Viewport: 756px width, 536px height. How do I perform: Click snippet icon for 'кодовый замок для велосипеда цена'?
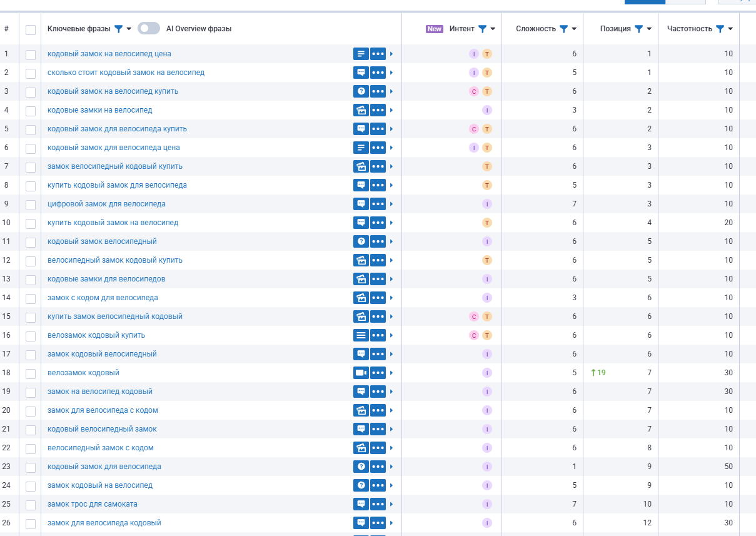pos(361,148)
